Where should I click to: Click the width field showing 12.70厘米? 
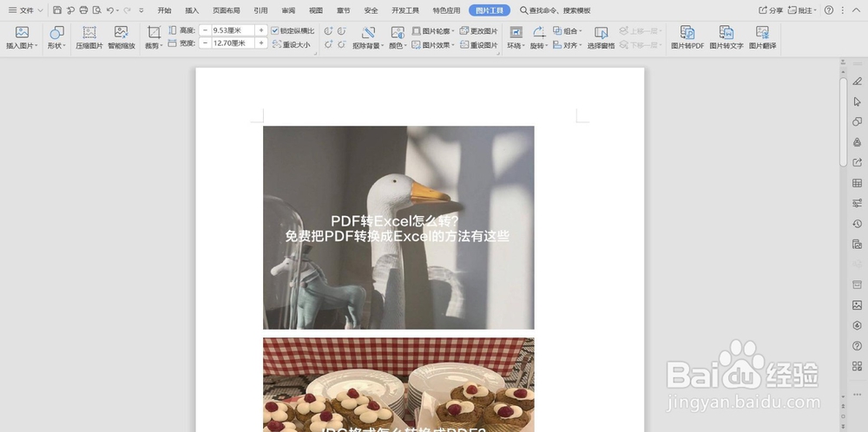click(233, 43)
